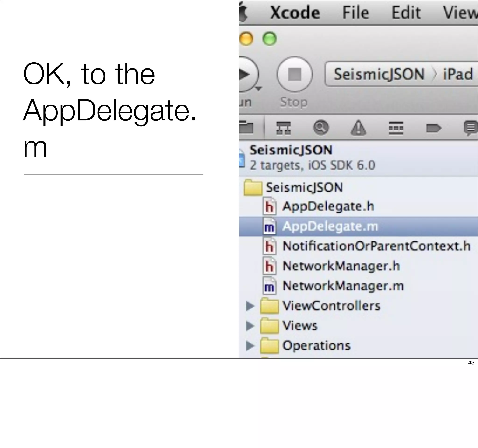Open the Apple menu

tap(243, 12)
